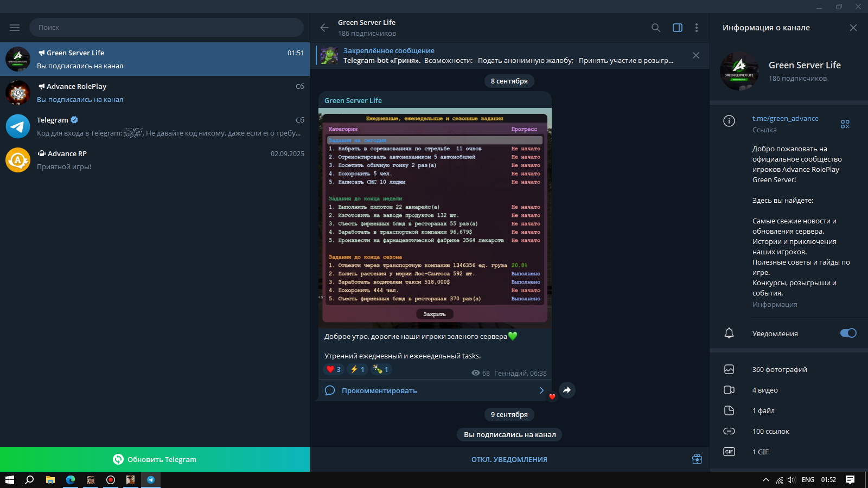
Task: Add the red heart reaction with 3
Action: tap(334, 369)
